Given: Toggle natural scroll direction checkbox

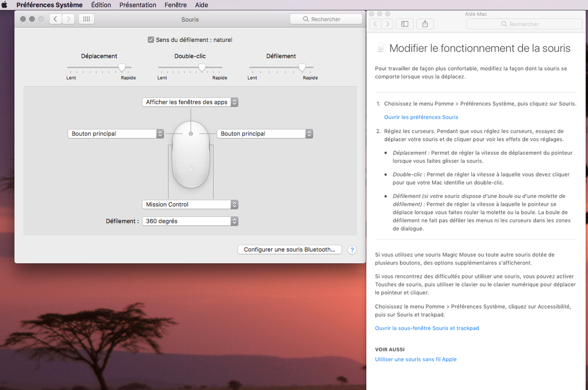Looking at the screenshot, I should point(151,40).
